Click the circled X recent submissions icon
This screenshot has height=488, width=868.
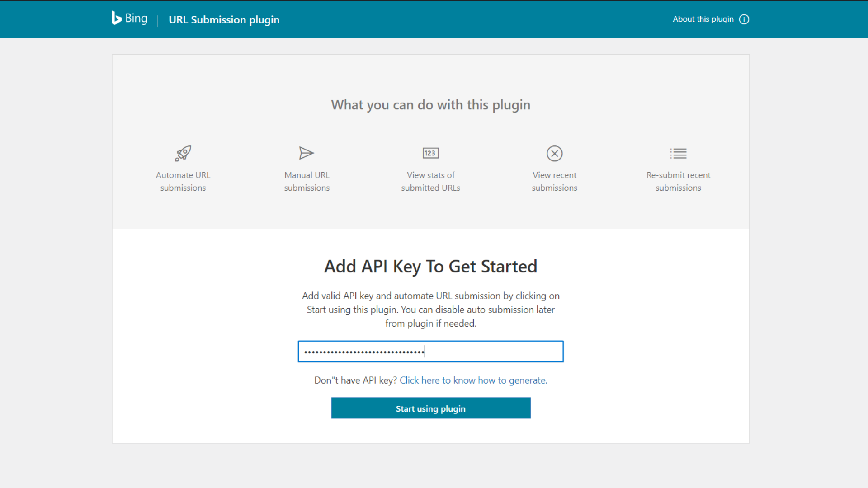tap(554, 154)
